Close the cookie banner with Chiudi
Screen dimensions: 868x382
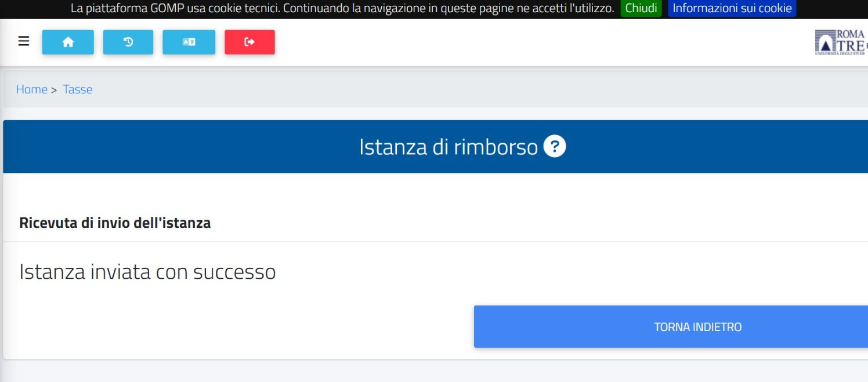pyautogui.click(x=641, y=9)
